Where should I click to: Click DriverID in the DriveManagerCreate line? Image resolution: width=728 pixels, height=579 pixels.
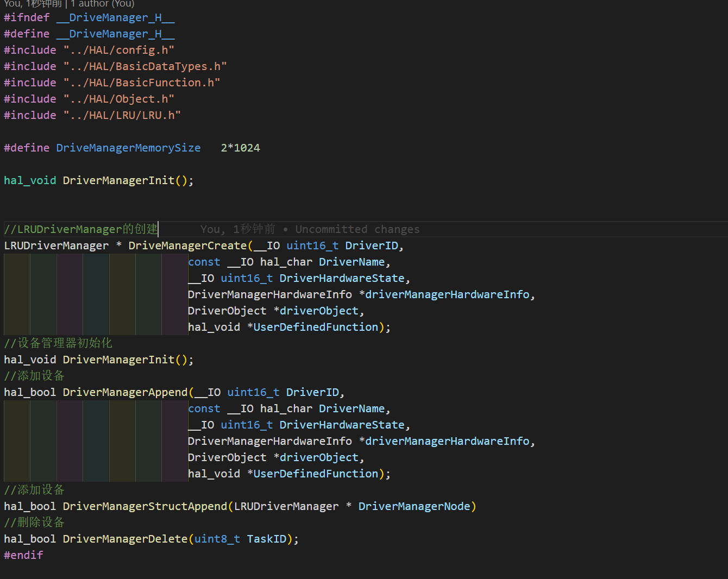coord(372,246)
